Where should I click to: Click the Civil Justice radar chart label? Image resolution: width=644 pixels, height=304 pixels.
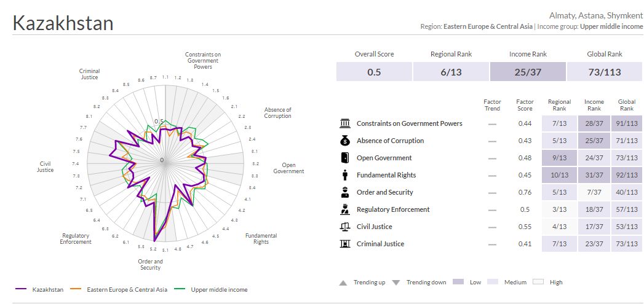coord(45,167)
